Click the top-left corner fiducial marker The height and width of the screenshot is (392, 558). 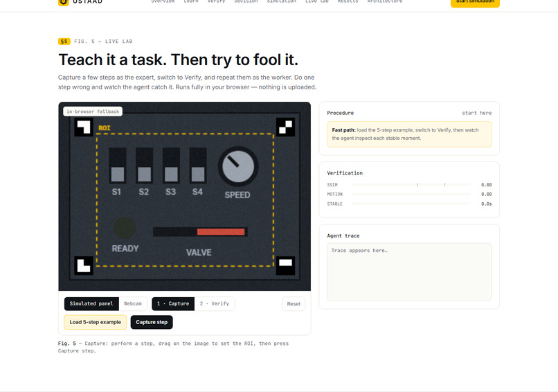[84, 127]
